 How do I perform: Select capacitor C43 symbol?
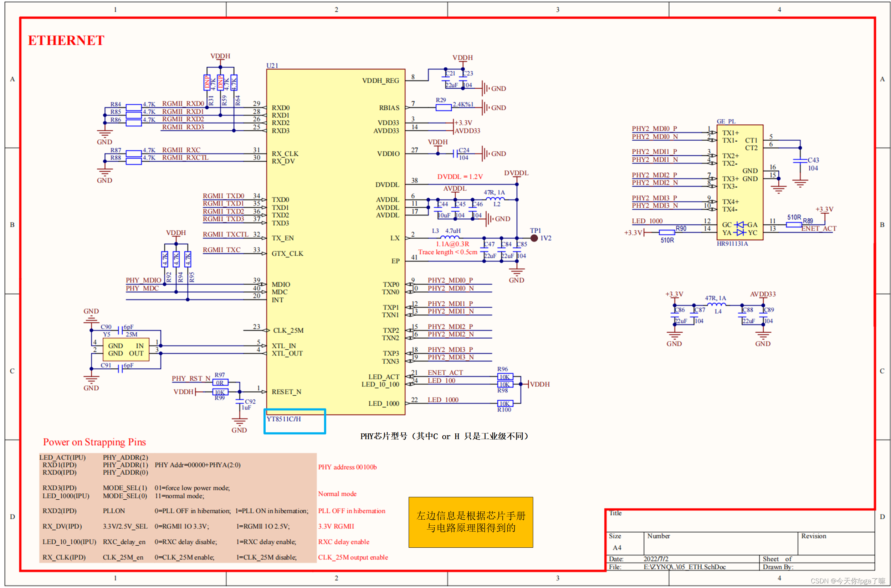point(800,161)
